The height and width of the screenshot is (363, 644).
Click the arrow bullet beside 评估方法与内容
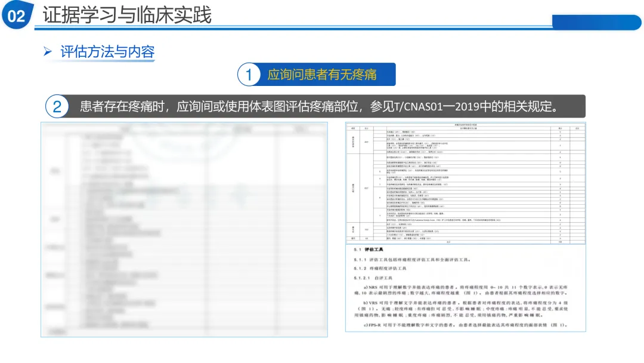coord(48,51)
